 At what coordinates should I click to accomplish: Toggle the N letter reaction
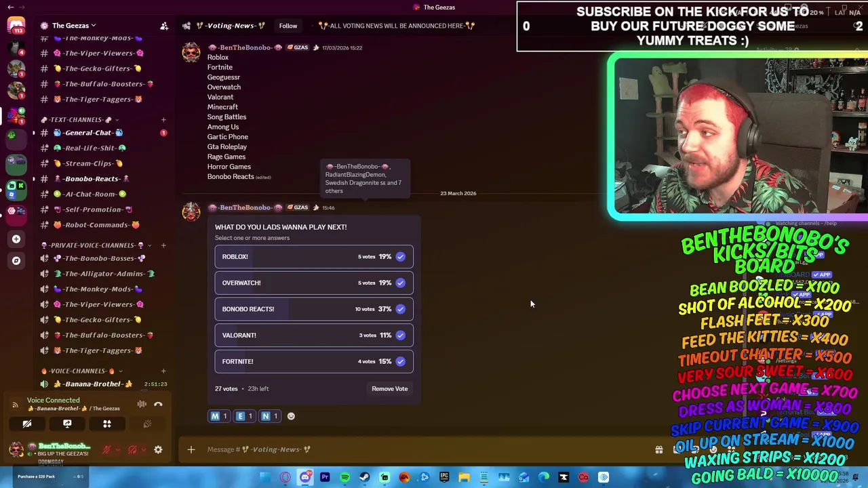tap(269, 416)
